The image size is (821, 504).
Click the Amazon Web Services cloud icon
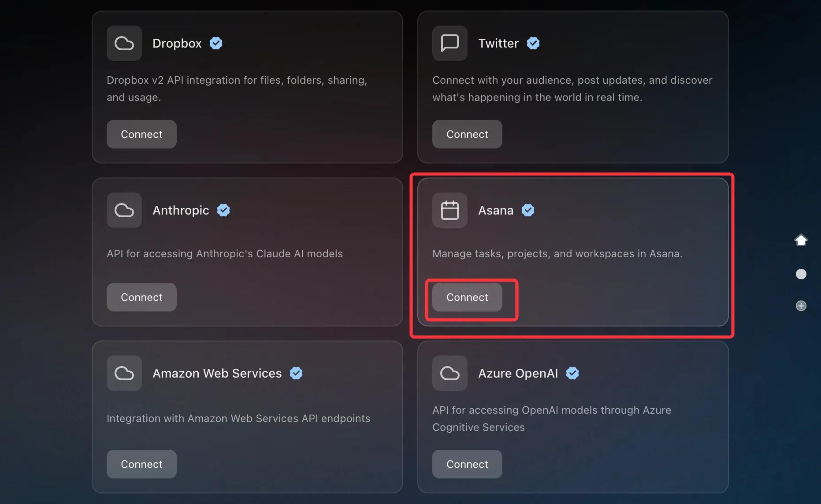pos(124,373)
